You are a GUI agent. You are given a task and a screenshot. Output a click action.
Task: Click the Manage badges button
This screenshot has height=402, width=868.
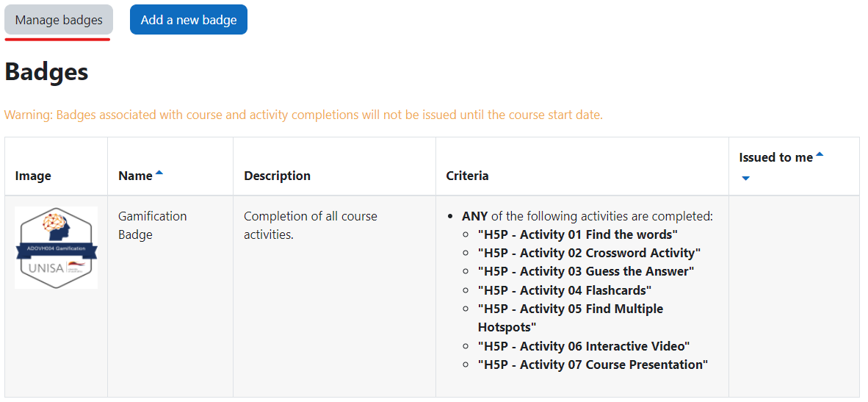point(59,20)
